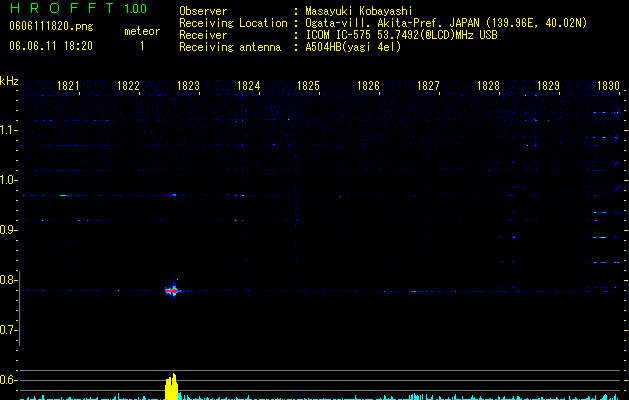The image size is (629, 400).
Task: Click the 1.1 kHz axis label
Action: click(9, 130)
